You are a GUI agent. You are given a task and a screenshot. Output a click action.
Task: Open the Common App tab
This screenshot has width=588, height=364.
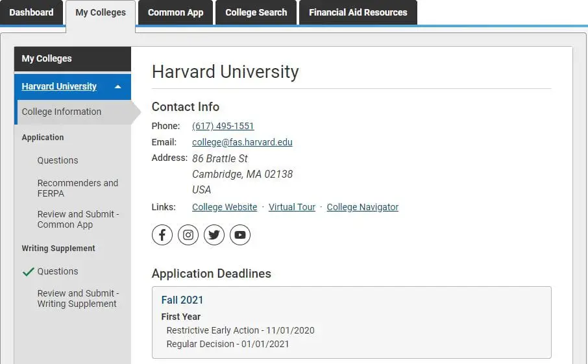pyautogui.click(x=175, y=12)
